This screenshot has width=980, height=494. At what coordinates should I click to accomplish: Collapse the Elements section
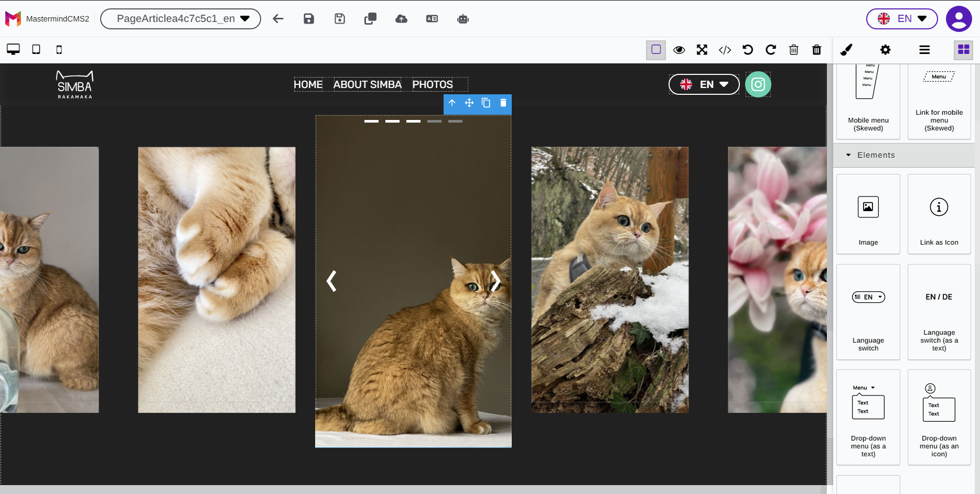point(904,155)
